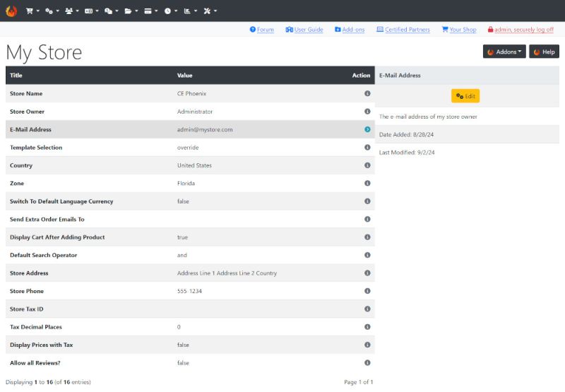The width and height of the screenshot is (565, 392).
Task: Open the chat bubbles menu in navbar
Action: (111, 11)
